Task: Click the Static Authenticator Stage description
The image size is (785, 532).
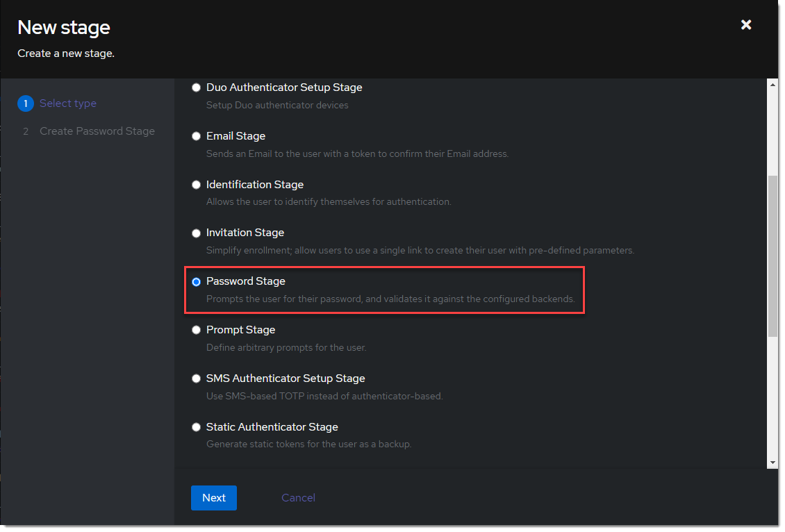Action: click(x=308, y=444)
